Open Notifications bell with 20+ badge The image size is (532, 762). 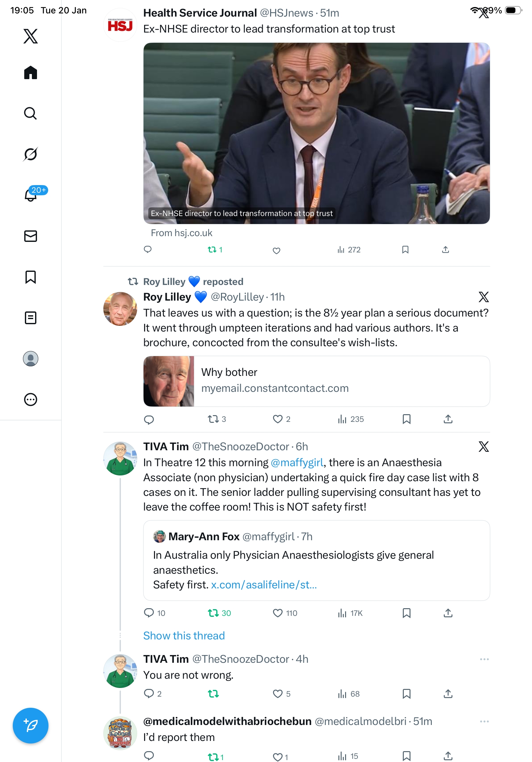[x=31, y=195]
